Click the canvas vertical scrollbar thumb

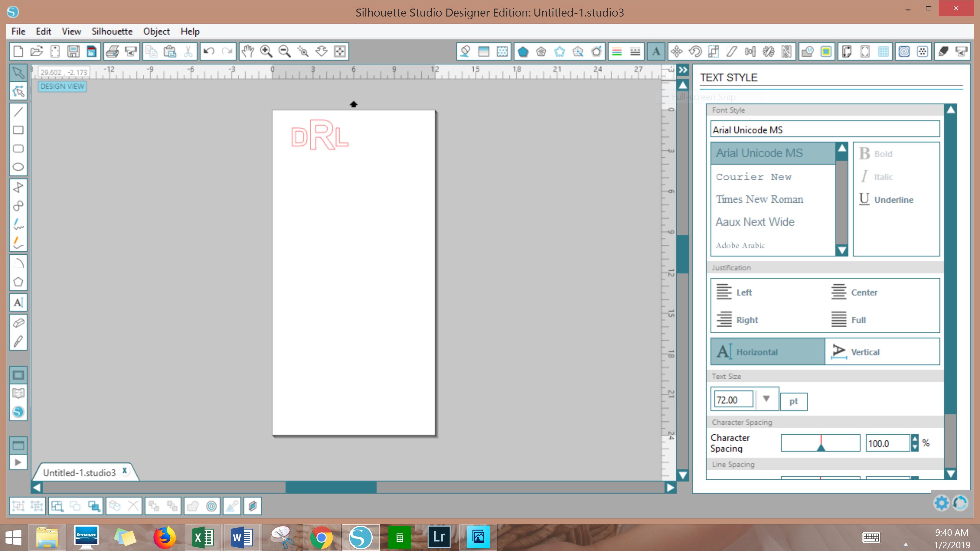click(683, 254)
